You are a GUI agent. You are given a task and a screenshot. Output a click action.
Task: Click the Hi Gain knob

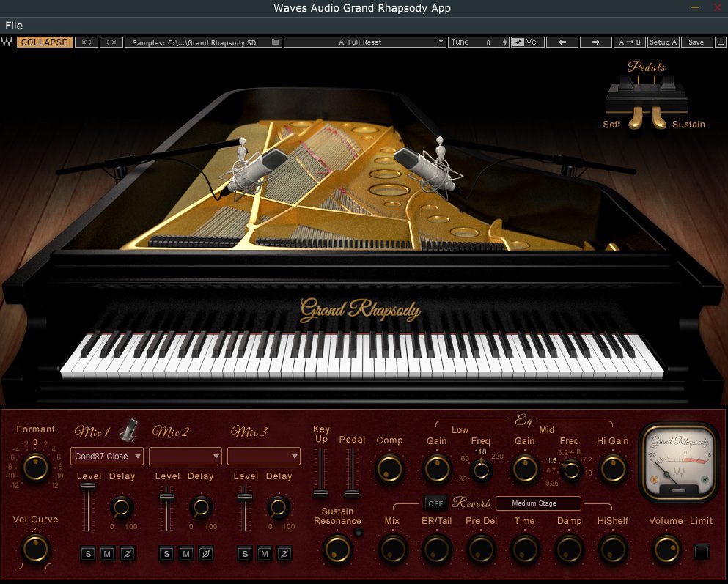coord(613,468)
